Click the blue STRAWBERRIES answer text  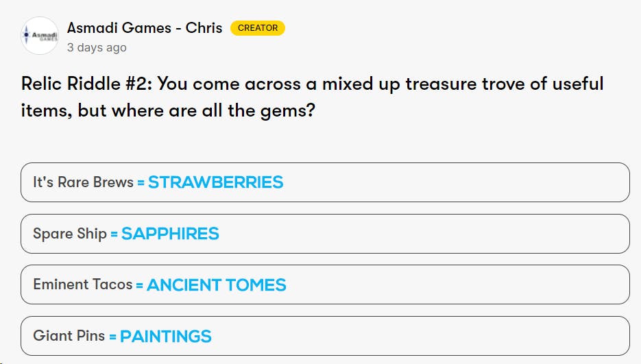pos(215,182)
